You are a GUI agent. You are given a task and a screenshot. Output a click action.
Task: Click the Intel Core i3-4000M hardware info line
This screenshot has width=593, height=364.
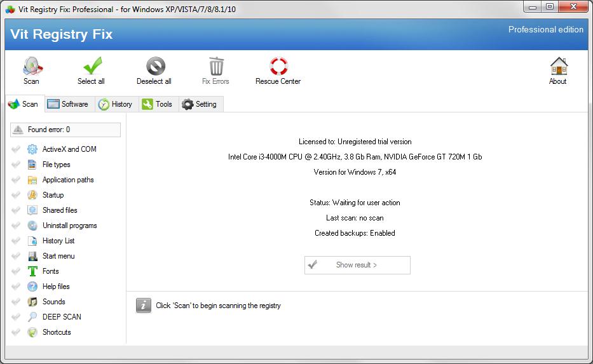pyautogui.click(x=355, y=157)
